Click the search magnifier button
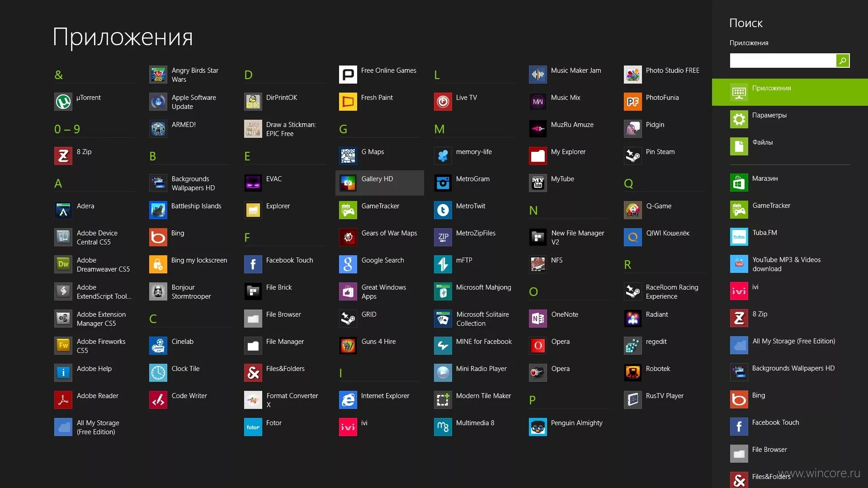Image resolution: width=868 pixels, height=488 pixels. pos(843,61)
